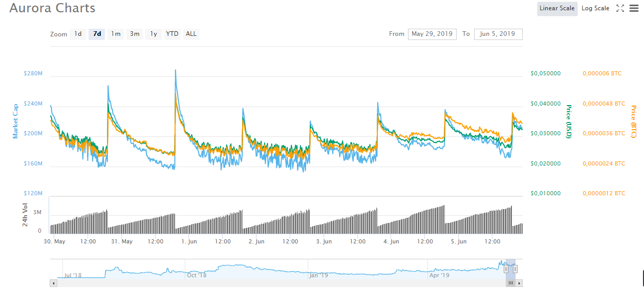Screen dimensions: 644x288
Task: Click navigator scrollbar left arrow
Action: point(53,283)
